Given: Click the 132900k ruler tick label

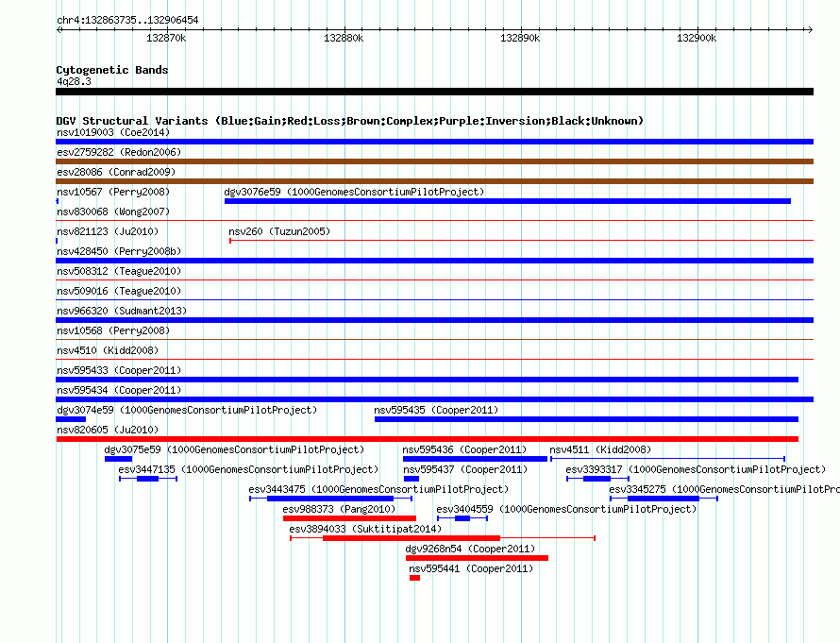Looking at the screenshot, I should 697,38.
